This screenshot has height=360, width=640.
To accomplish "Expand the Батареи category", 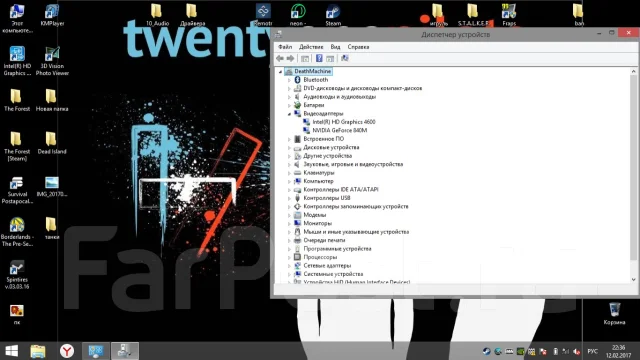I will click(289, 105).
